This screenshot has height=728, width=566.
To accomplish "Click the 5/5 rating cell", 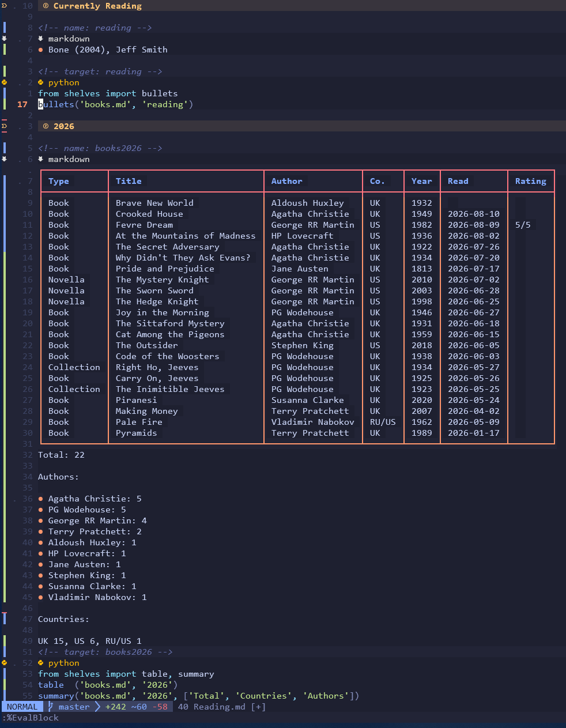I will 523,225.
